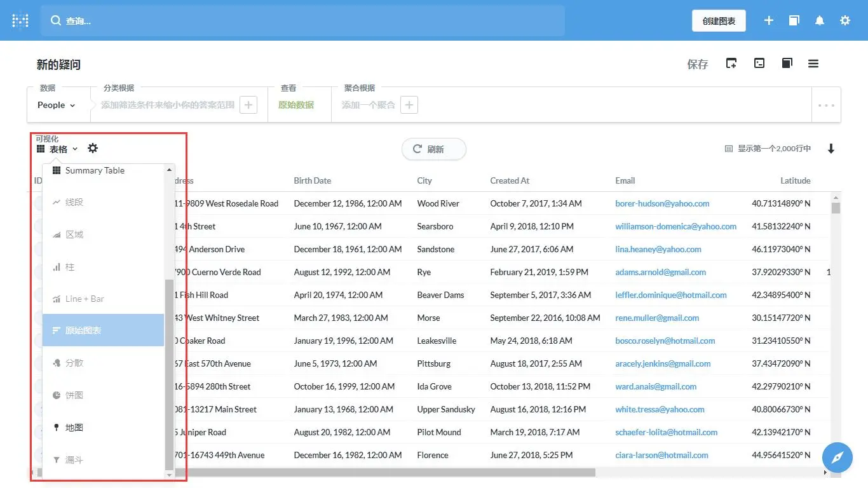This screenshot has width=868, height=488.
Task: Open the settings gear in top bar
Action: coord(845,20)
